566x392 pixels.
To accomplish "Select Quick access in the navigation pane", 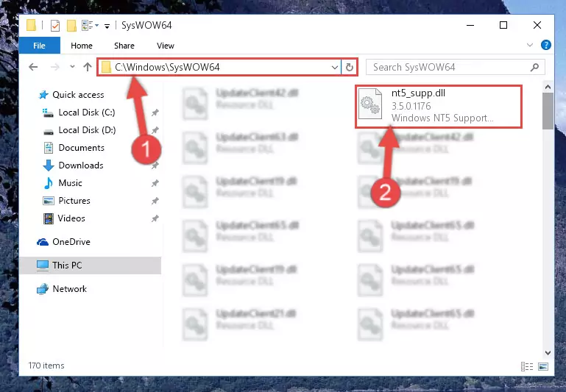I will pyautogui.click(x=78, y=94).
